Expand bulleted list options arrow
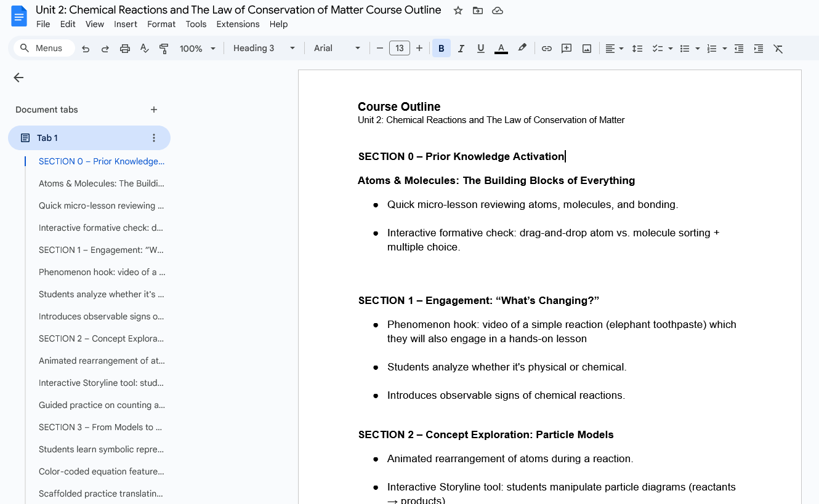819x504 pixels. tap(697, 49)
